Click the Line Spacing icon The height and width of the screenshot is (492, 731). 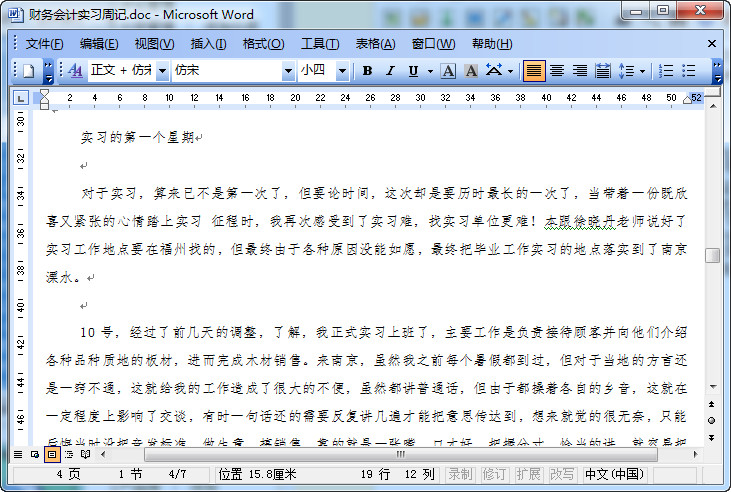pyautogui.click(x=626, y=71)
